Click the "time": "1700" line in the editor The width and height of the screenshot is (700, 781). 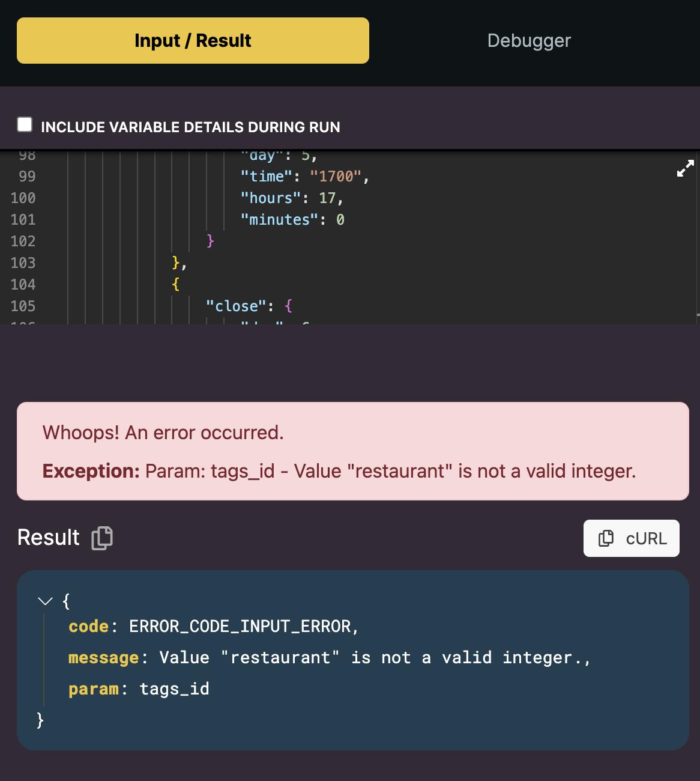(x=305, y=176)
